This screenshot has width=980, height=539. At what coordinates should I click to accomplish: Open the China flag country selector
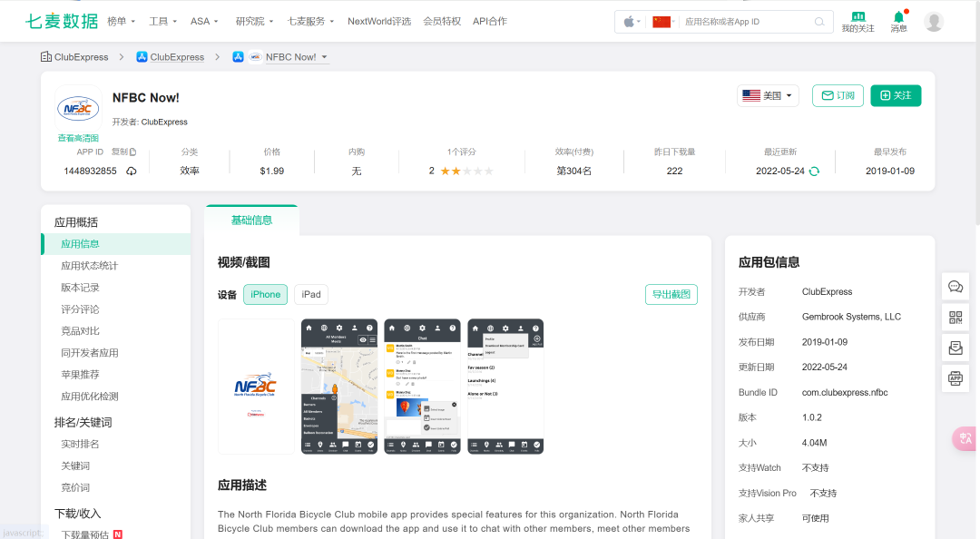[x=663, y=22]
